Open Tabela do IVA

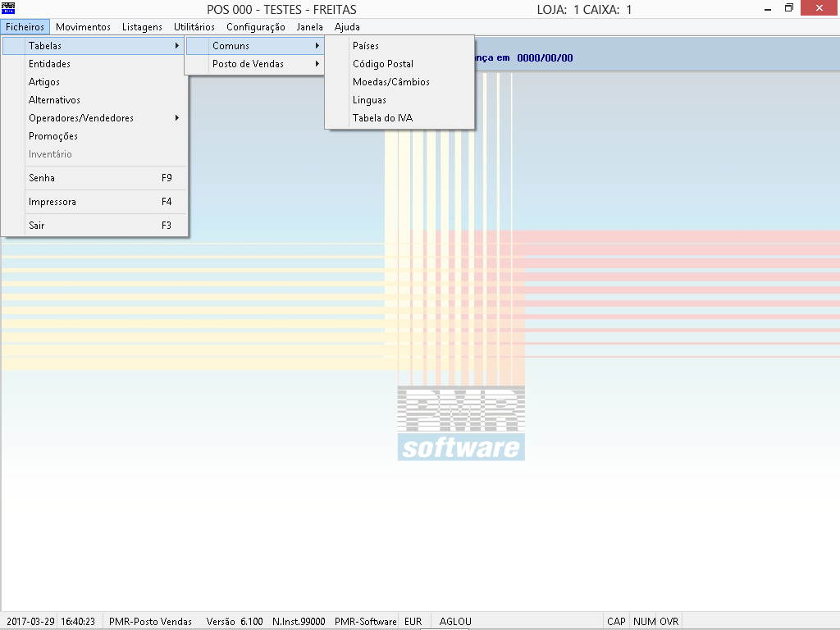click(x=382, y=118)
